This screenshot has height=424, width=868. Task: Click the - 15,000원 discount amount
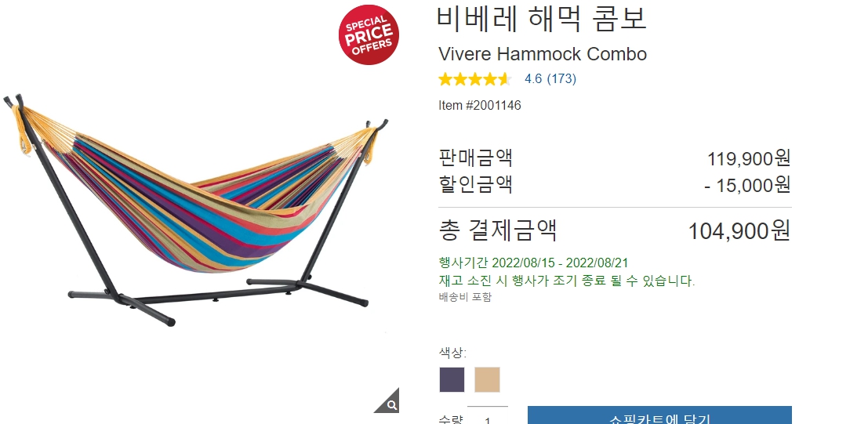[x=747, y=185]
